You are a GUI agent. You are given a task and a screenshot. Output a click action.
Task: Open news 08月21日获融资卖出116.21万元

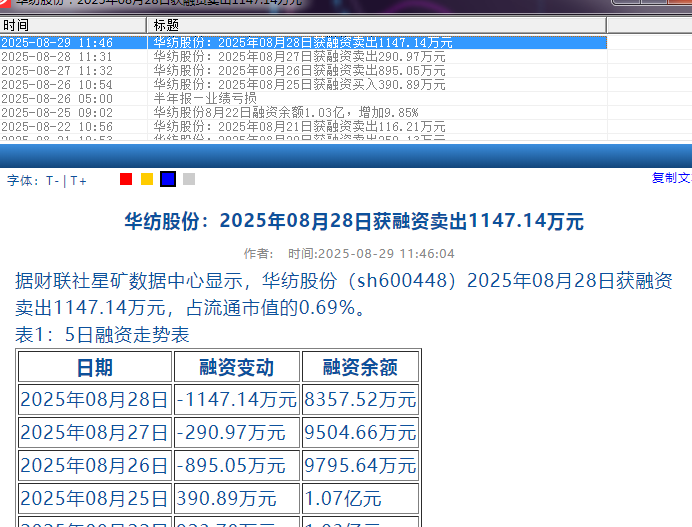[299, 127]
